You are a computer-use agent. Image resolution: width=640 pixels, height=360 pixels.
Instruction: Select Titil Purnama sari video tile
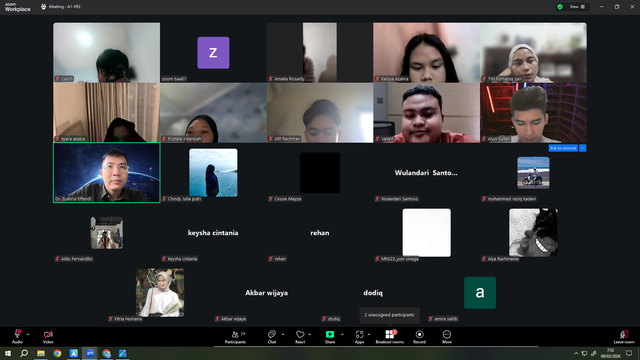(x=533, y=52)
